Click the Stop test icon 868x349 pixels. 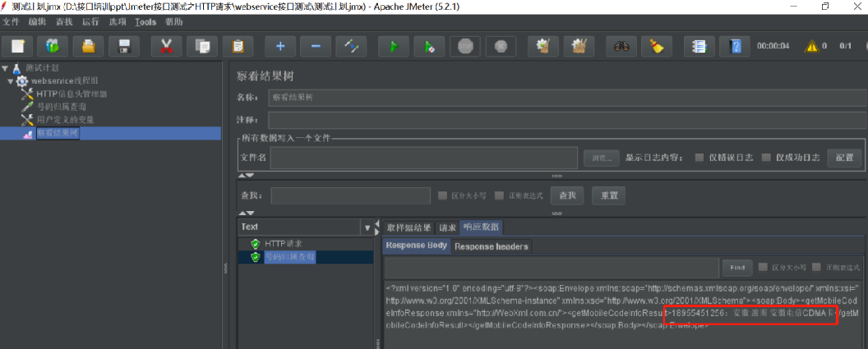[x=465, y=46]
